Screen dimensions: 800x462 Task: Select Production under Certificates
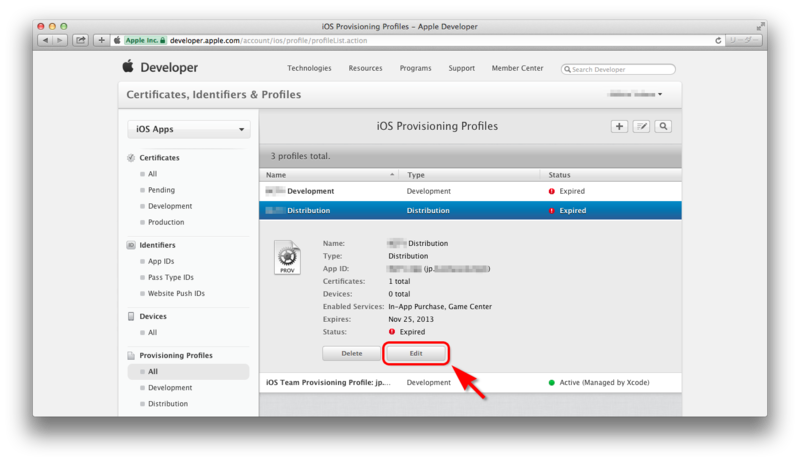[166, 222]
